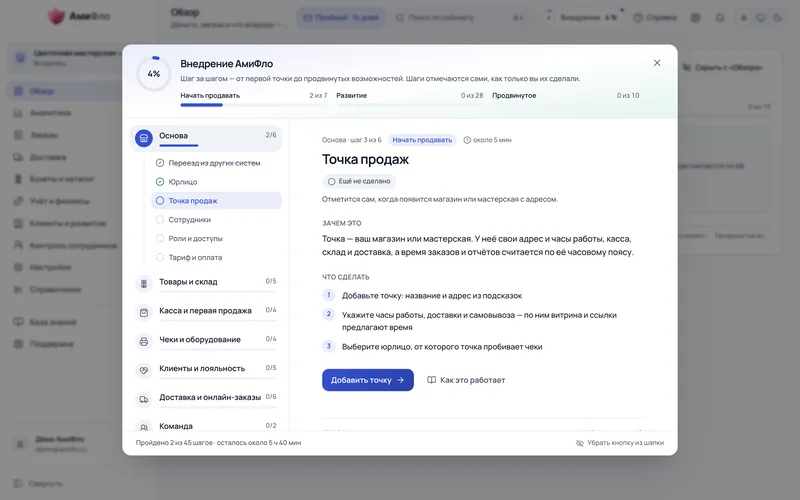
Task: Click the Основа · шаг 3 из 6 breadcrumb
Action: pos(352,140)
